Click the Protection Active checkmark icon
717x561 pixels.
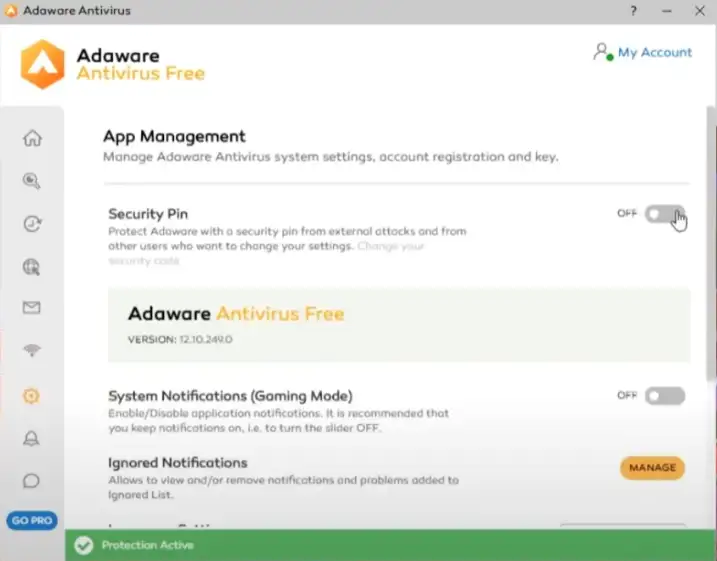84,546
